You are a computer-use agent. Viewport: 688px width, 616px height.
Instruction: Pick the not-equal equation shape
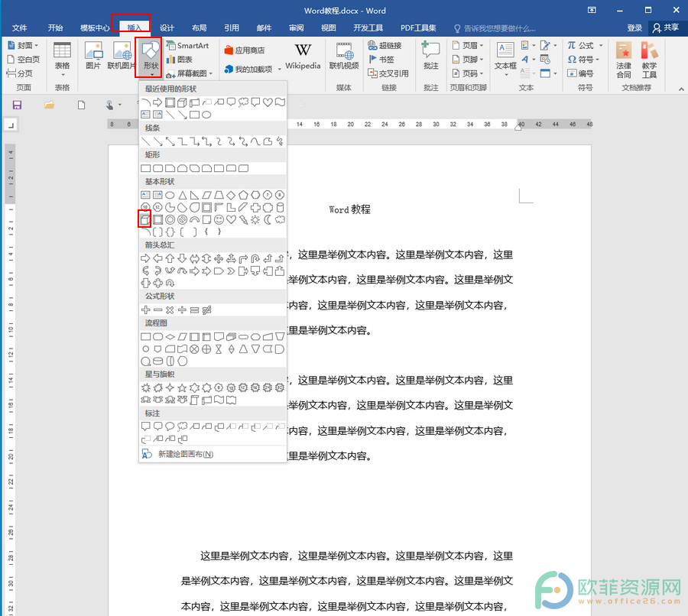point(206,310)
